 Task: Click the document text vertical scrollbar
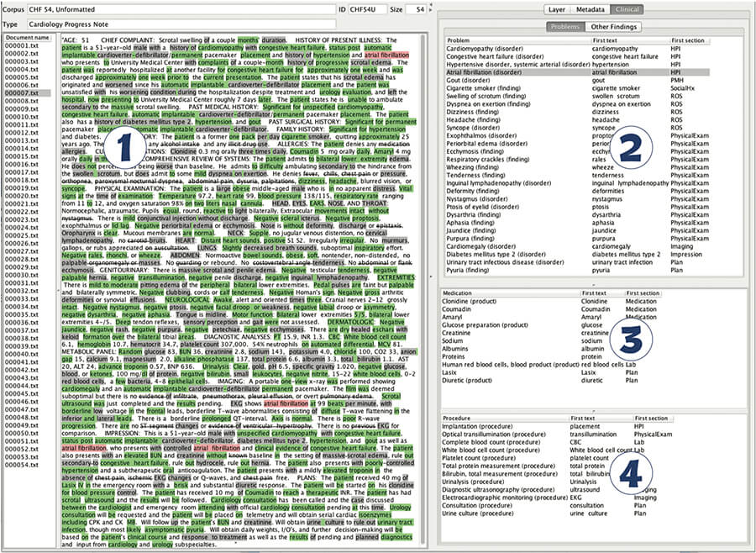tap(423, 290)
